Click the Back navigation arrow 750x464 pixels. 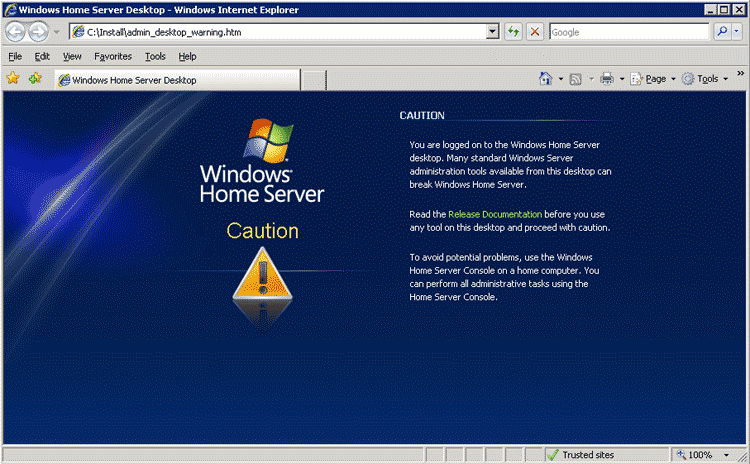15,32
